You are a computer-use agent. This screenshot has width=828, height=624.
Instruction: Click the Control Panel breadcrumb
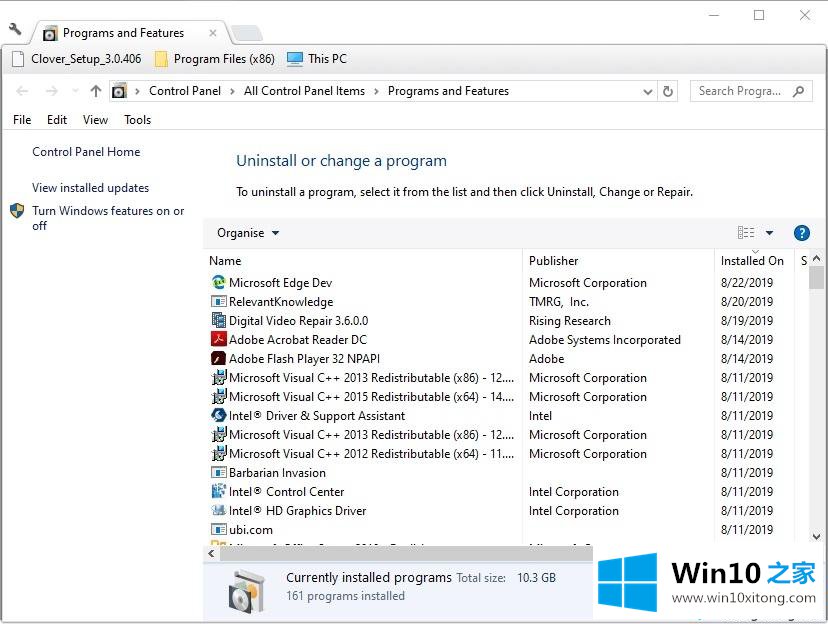tap(185, 91)
